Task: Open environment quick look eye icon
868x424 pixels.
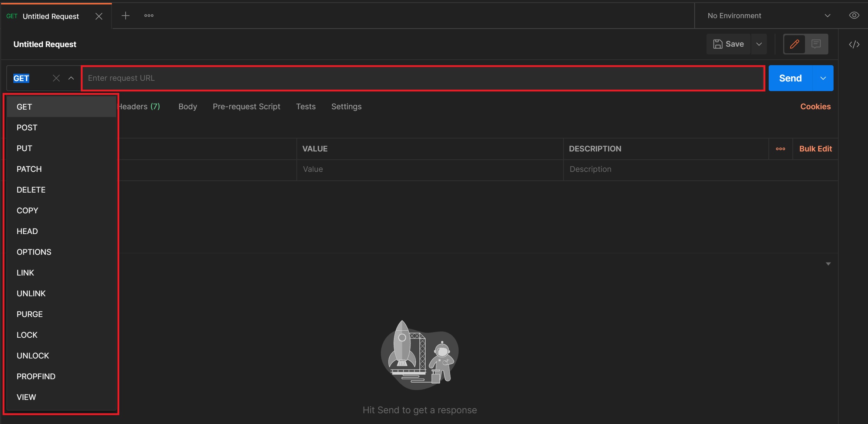Action: tap(854, 16)
